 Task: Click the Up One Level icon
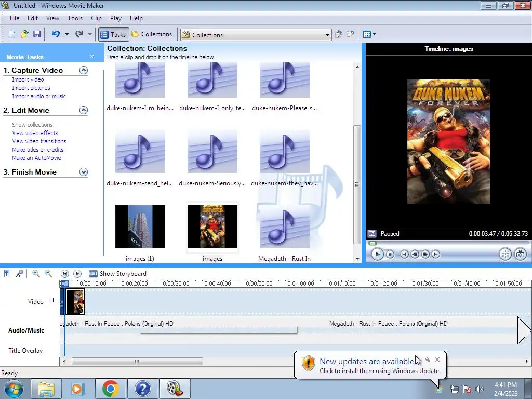(x=338, y=34)
